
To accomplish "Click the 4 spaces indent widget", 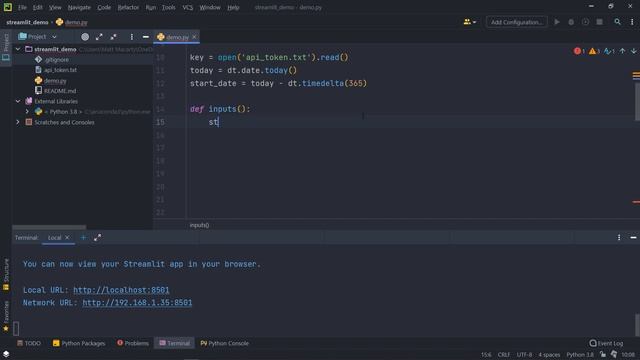I will pyautogui.click(x=549, y=355).
